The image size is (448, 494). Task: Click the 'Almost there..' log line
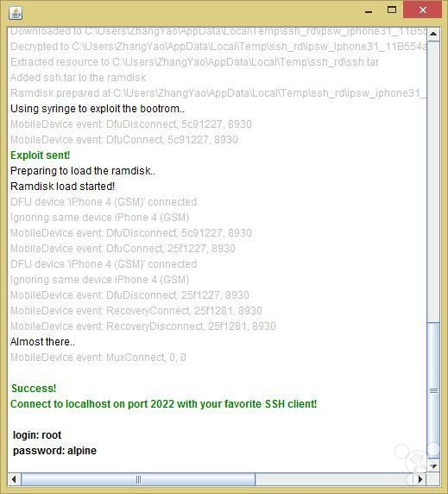point(42,342)
